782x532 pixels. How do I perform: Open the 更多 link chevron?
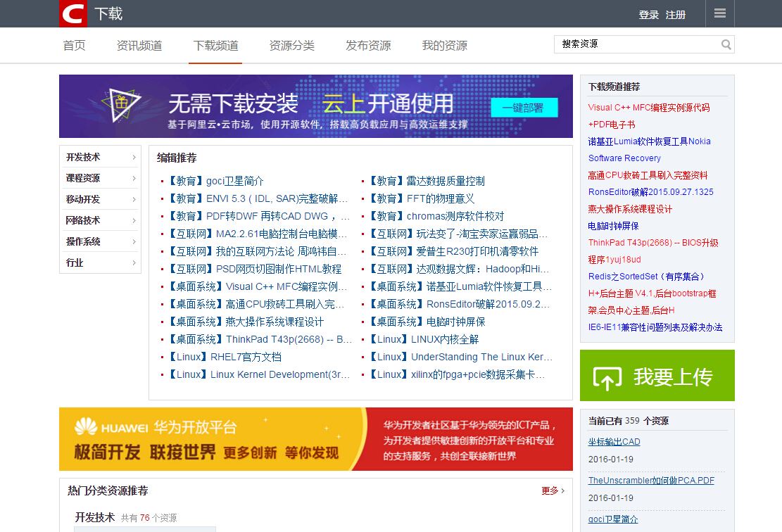coord(563,490)
